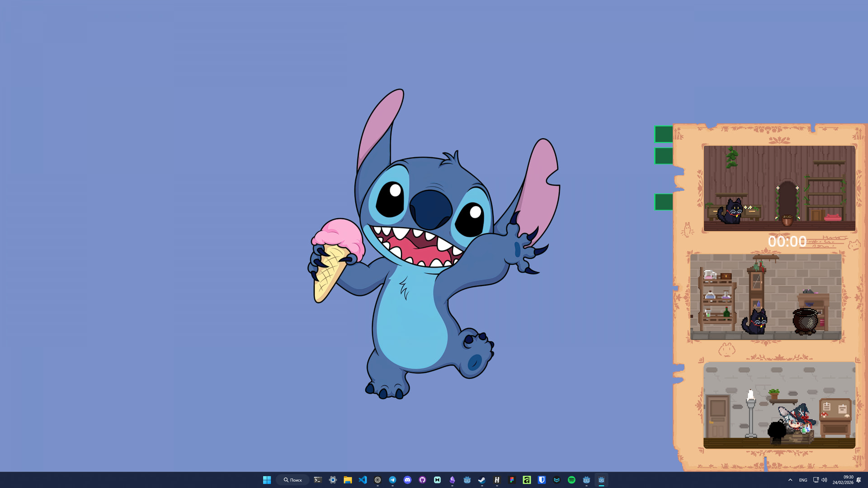This screenshot has width=868, height=488.
Task: Open Telegram from the taskbar
Action: point(392,480)
